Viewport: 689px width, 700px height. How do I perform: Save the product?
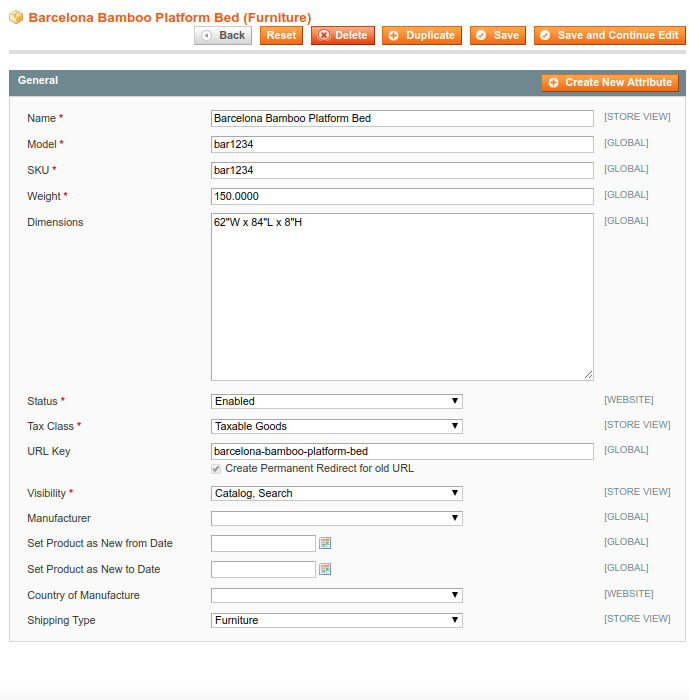click(x=497, y=36)
